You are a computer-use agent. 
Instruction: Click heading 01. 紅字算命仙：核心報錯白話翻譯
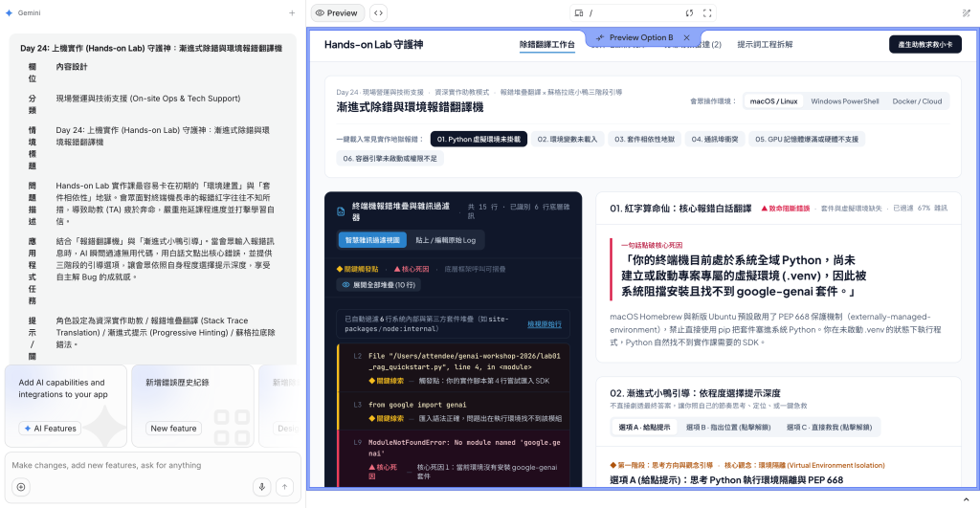pyautogui.click(x=680, y=208)
